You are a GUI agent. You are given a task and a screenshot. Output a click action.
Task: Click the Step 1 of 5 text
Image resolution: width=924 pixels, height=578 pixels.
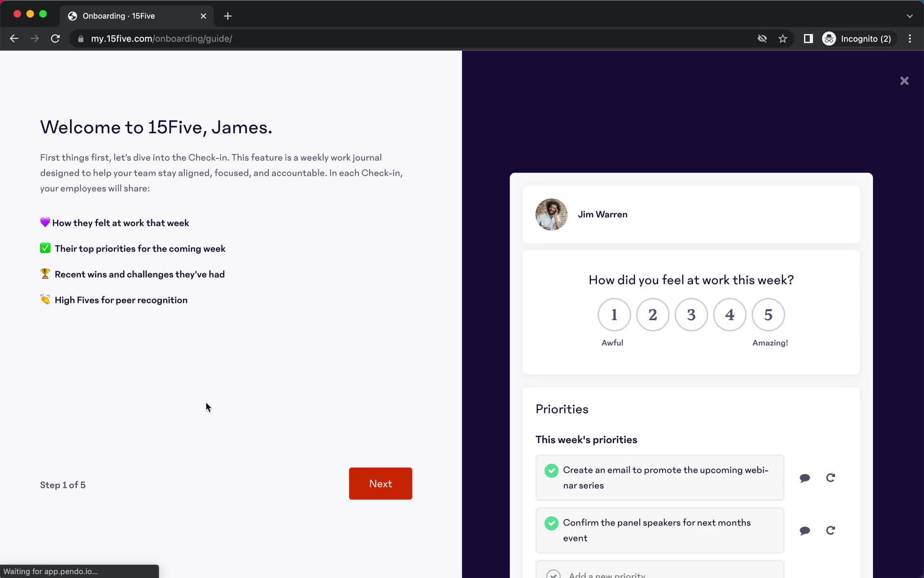tap(63, 485)
